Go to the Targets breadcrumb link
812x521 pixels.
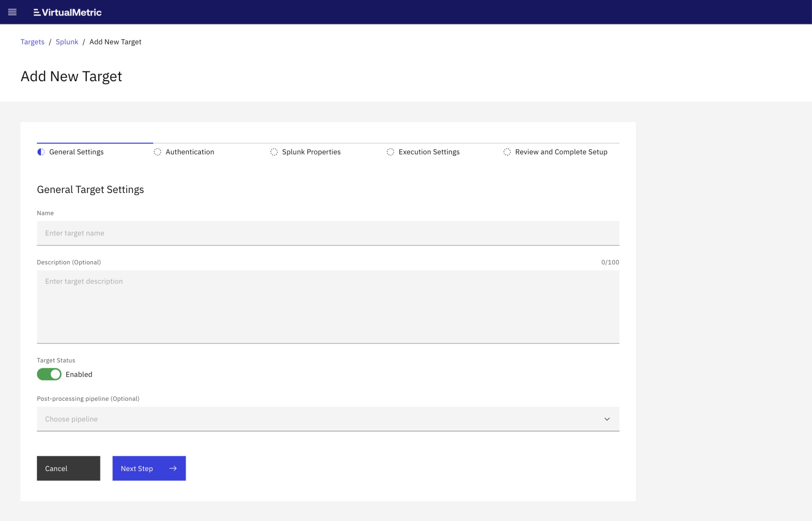click(x=33, y=42)
